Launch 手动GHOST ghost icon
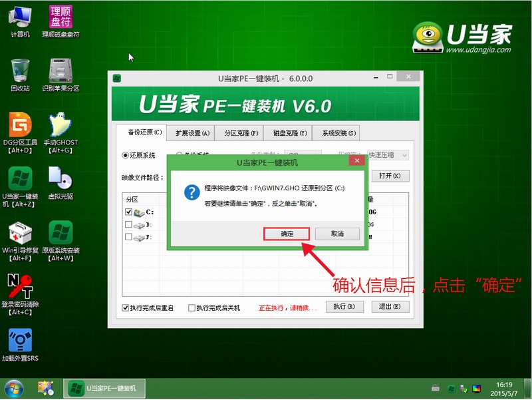This screenshot has height=400, width=532. point(61,132)
